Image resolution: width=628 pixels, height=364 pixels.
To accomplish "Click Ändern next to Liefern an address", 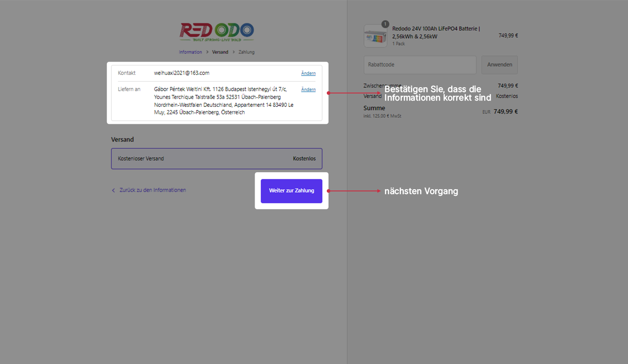I will point(308,89).
